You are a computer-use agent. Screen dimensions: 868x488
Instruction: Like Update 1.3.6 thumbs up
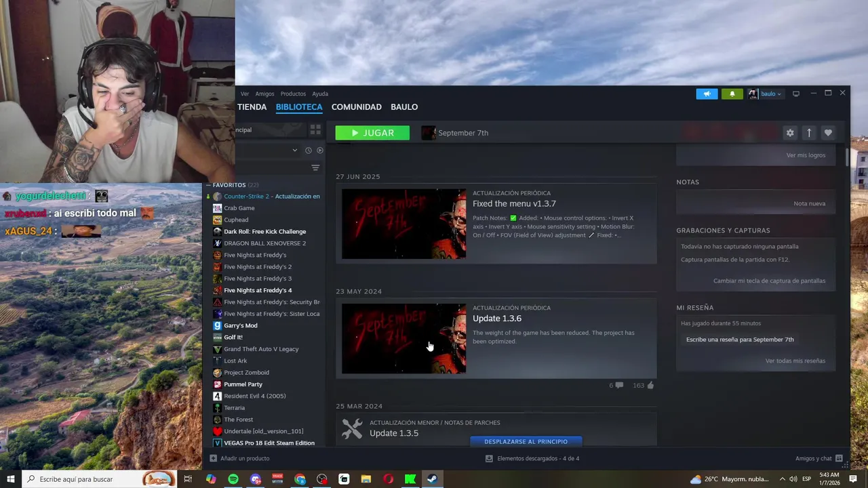click(643, 385)
